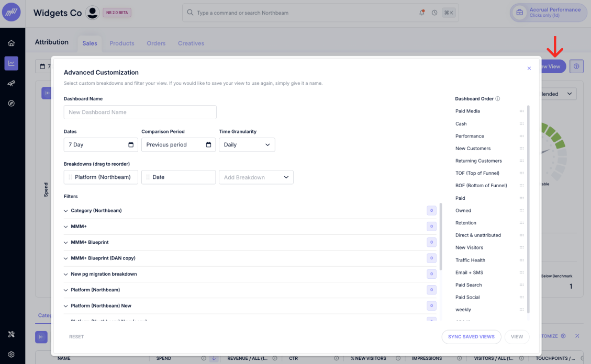The height and width of the screenshot is (364, 591).
Task: Close the Advanced Customization dialog
Action: 529,68
